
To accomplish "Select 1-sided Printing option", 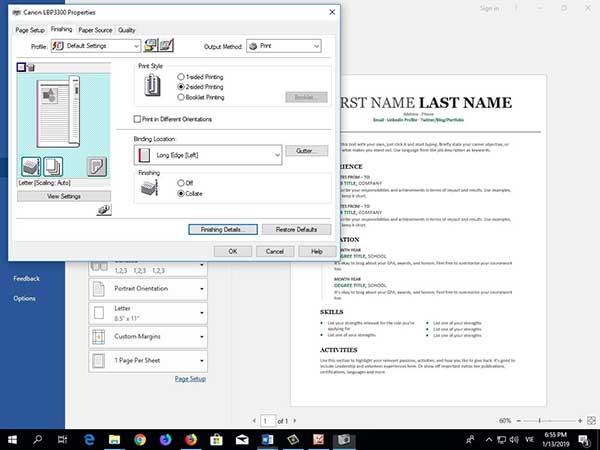I will pos(201,77).
